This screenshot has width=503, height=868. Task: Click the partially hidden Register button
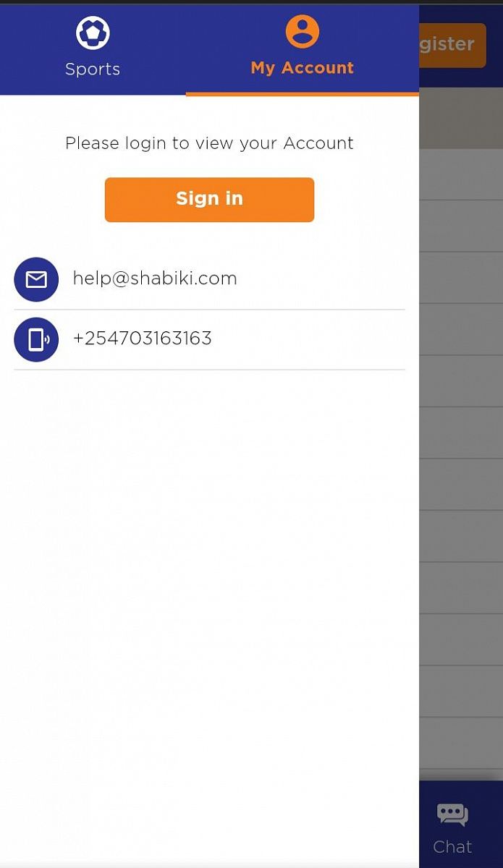click(452, 45)
